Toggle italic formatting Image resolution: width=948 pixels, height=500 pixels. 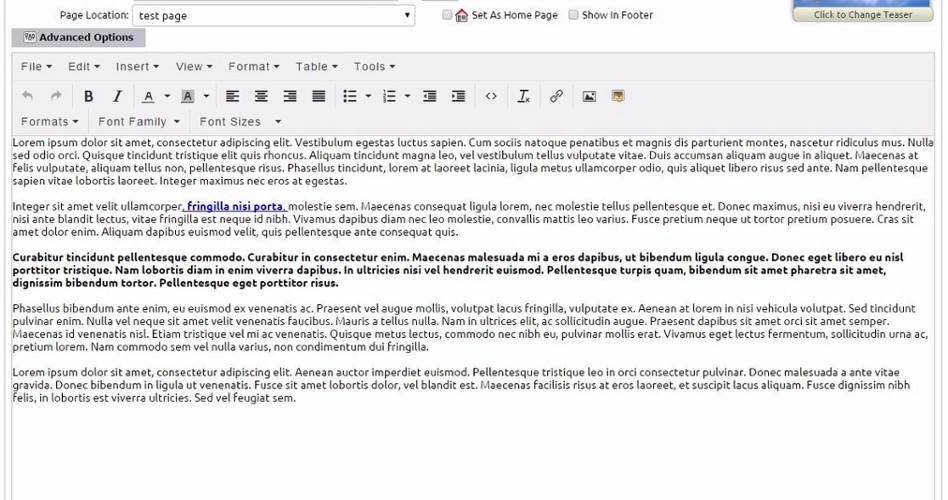coord(117,96)
